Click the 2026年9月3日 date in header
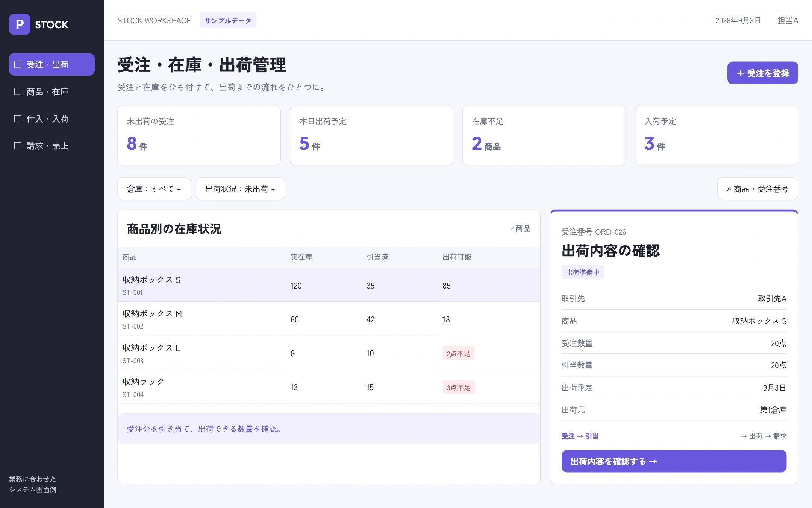This screenshot has height=508, width=812. pos(738,20)
